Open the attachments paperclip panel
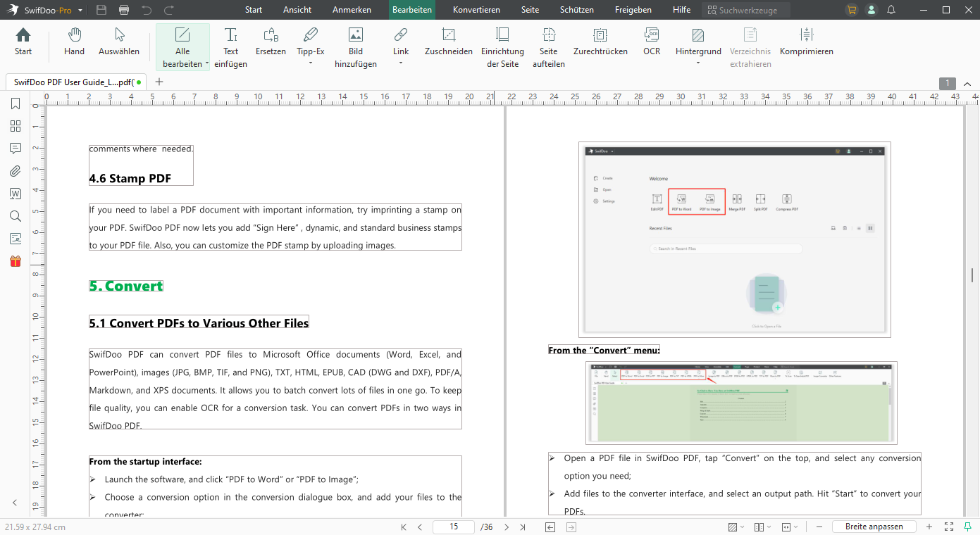The image size is (980, 535). coord(15,171)
